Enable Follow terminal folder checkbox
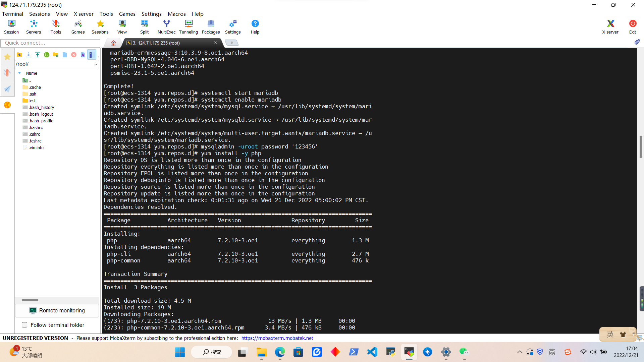 pyautogui.click(x=24, y=325)
